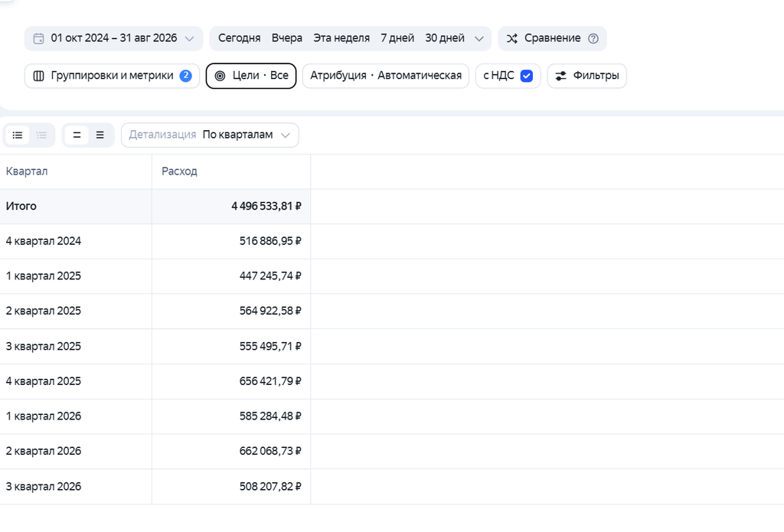Viewport: 784px width, 532px height.
Task: Click the 1 квартал 2025 row
Action: 155,276
